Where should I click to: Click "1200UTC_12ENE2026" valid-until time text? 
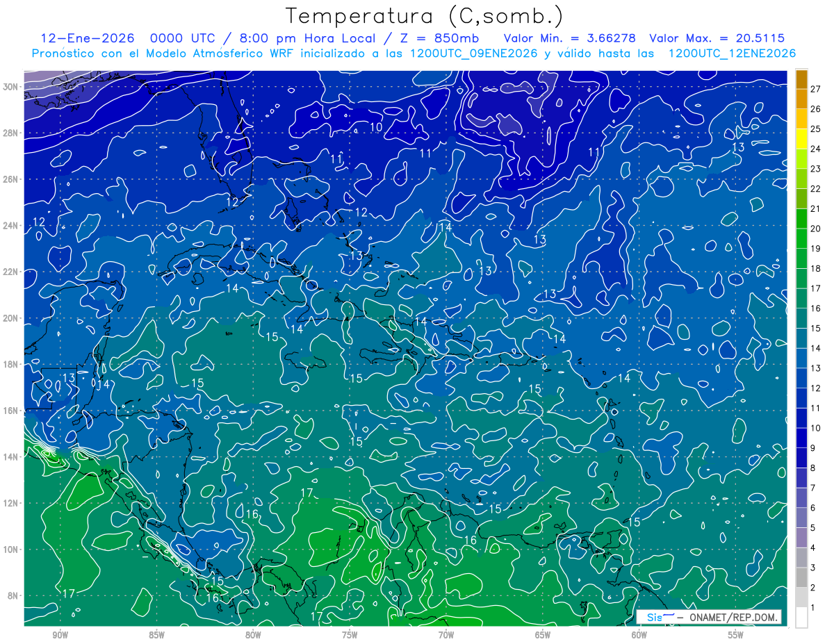732,53
